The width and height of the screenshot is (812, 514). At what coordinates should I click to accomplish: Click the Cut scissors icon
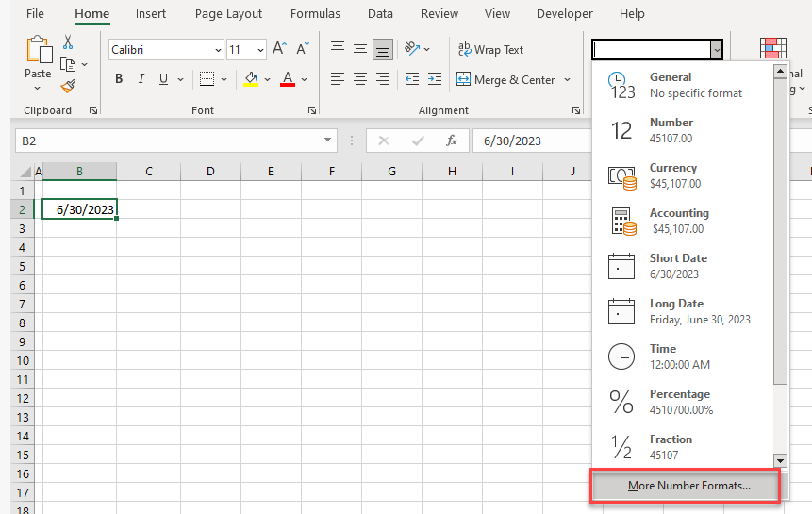68,41
